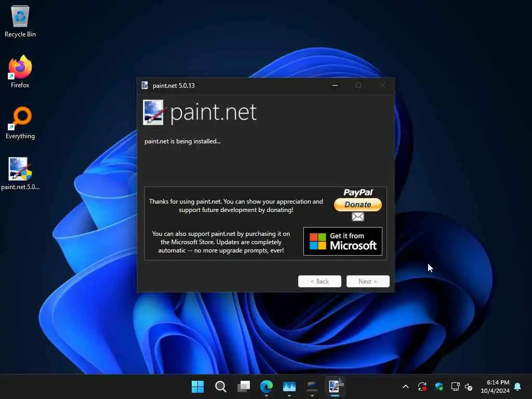Open the network status tray icon

click(455, 387)
